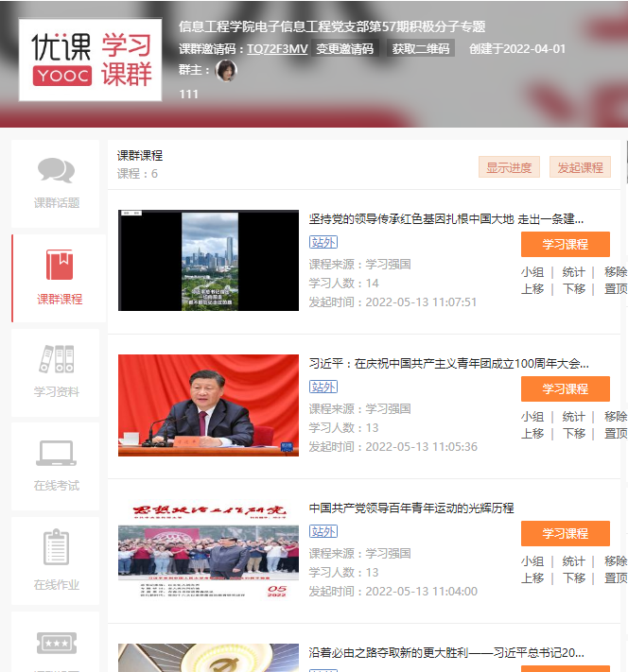Open the 学习资料 binders icon
The width and height of the screenshot is (628, 672).
tap(56, 359)
